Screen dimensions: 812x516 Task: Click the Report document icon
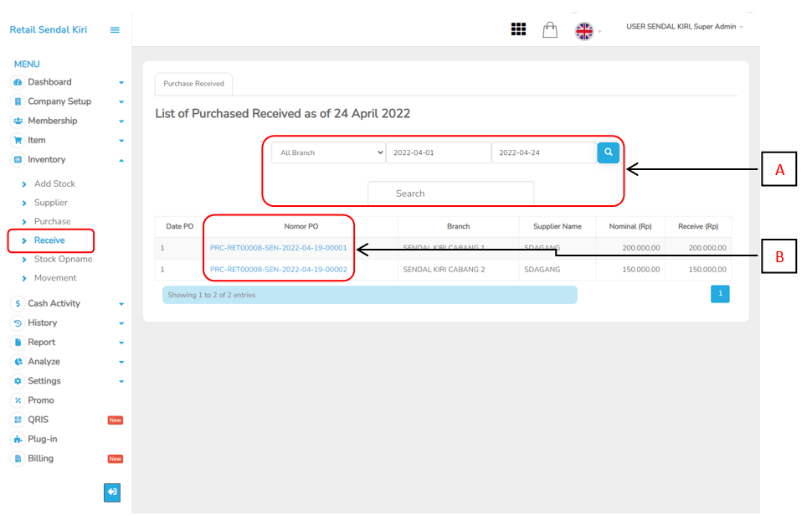pos(18,343)
